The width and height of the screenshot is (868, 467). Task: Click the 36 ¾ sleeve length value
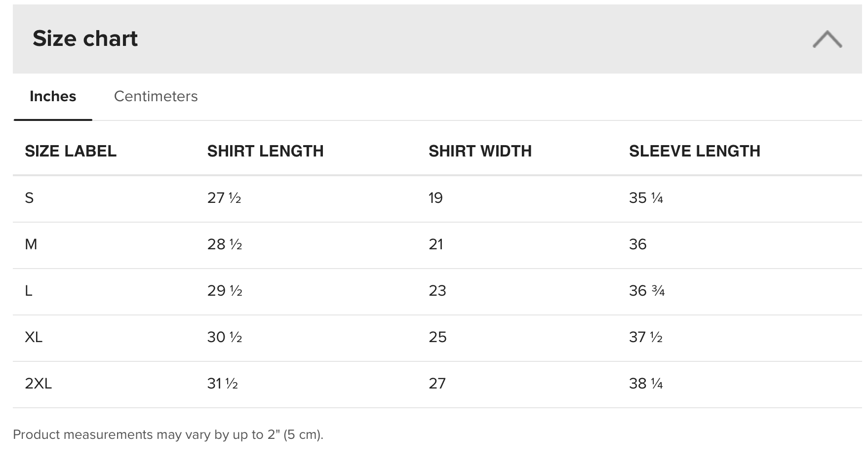point(647,291)
